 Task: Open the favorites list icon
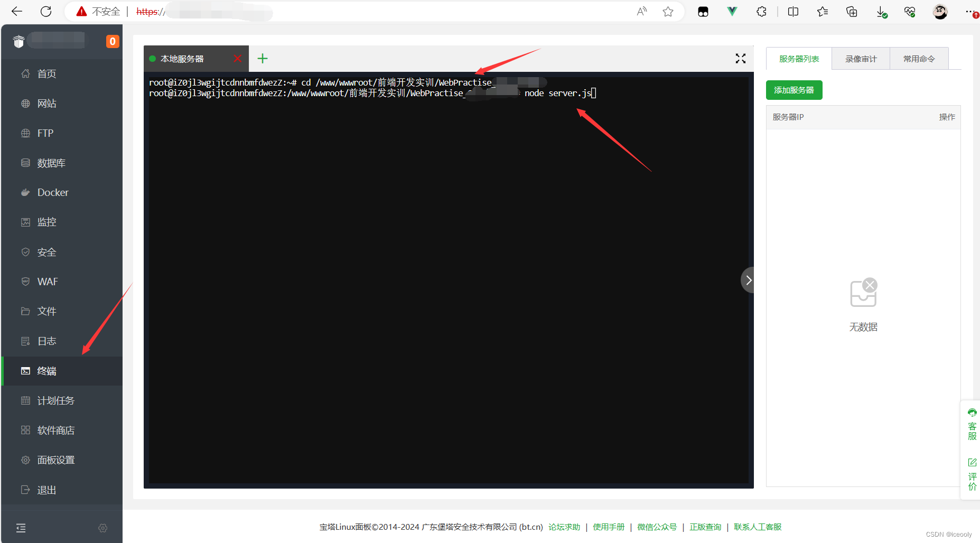coord(823,12)
